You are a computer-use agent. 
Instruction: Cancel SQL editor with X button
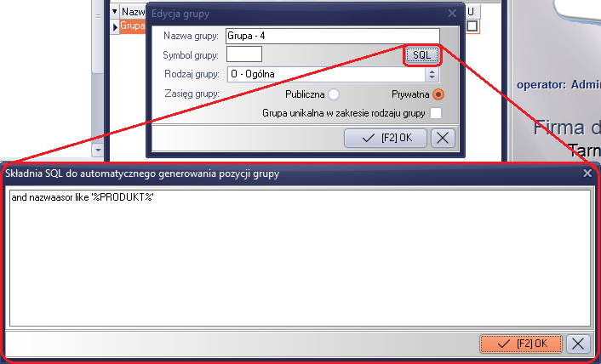(578, 344)
